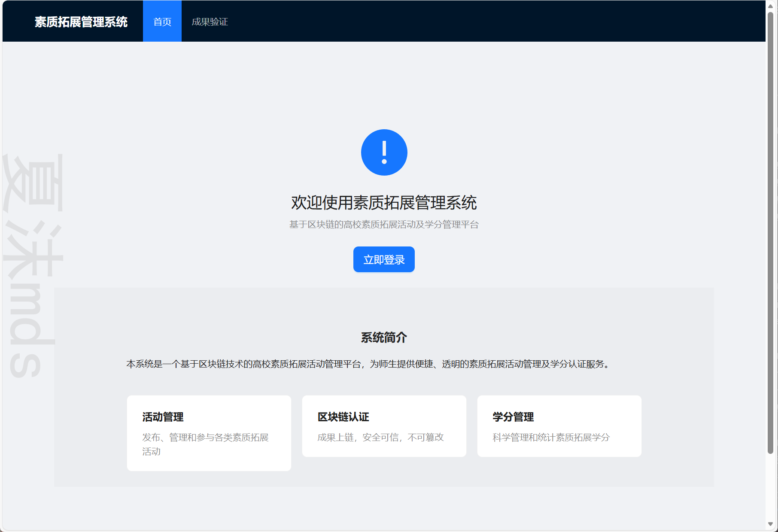Select the 活动管理 card
Viewport: 778px width, 532px height.
pos(209,433)
